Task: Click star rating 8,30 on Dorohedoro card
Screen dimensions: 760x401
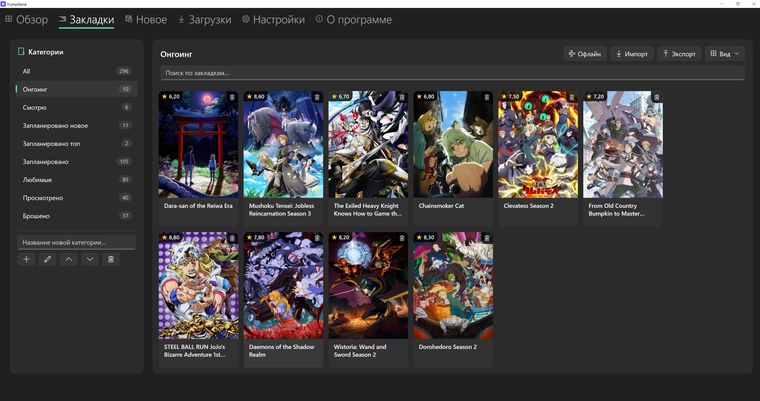Action: pos(425,238)
